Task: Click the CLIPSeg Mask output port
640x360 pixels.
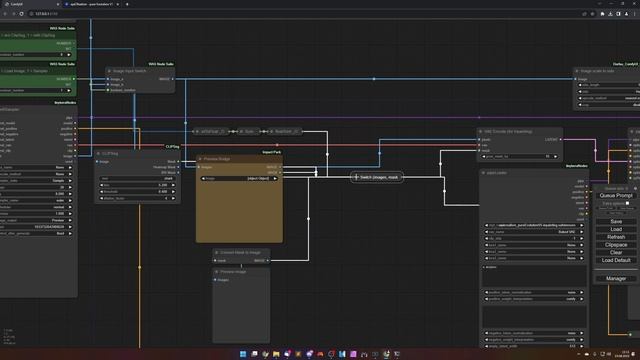Action: click(x=178, y=162)
